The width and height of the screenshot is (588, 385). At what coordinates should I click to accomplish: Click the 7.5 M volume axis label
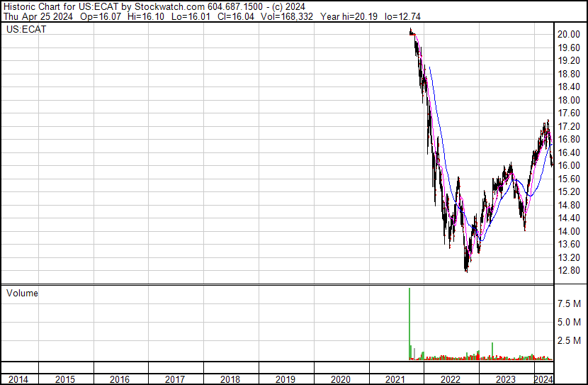coord(570,303)
